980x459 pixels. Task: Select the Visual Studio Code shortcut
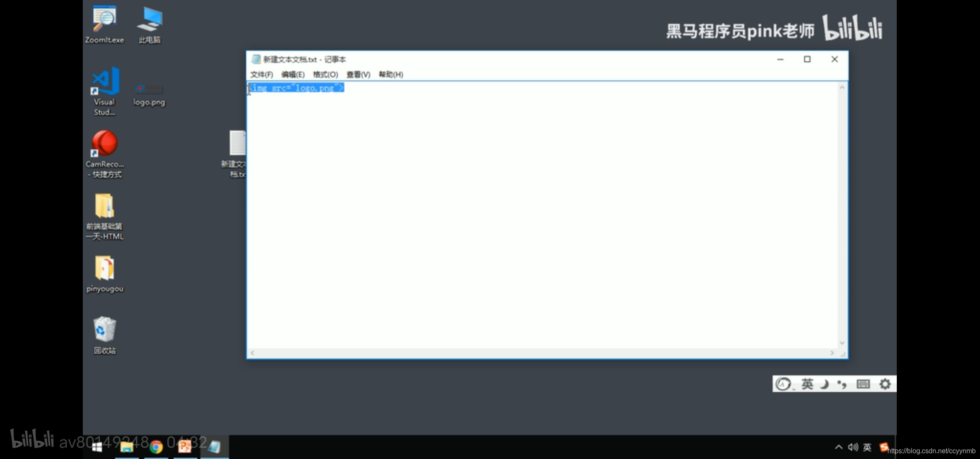click(104, 91)
